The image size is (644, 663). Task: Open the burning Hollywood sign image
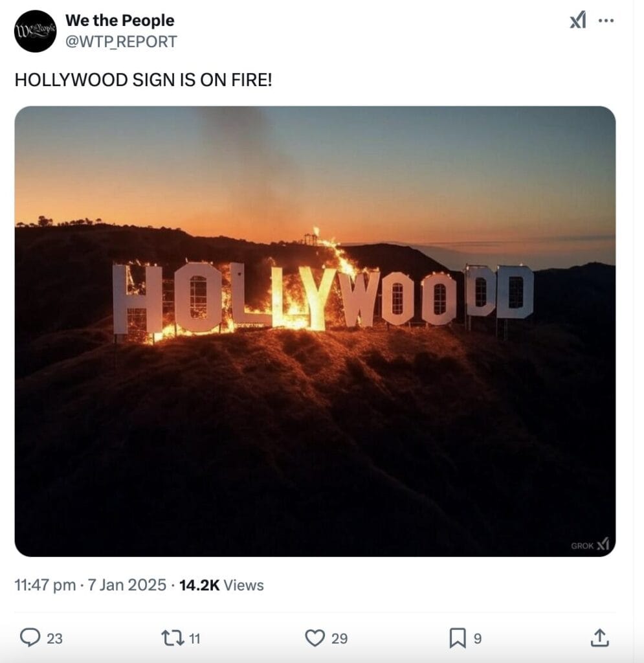tap(315, 331)
